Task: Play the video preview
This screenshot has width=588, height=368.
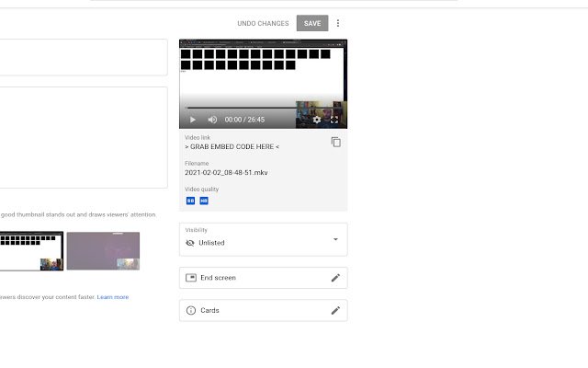Action: [193, 120]
